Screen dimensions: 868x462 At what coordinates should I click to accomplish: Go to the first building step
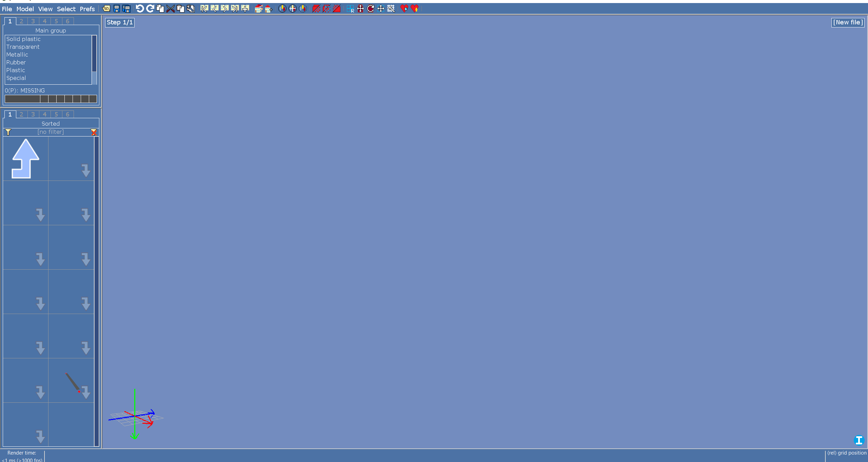point(204,9)
